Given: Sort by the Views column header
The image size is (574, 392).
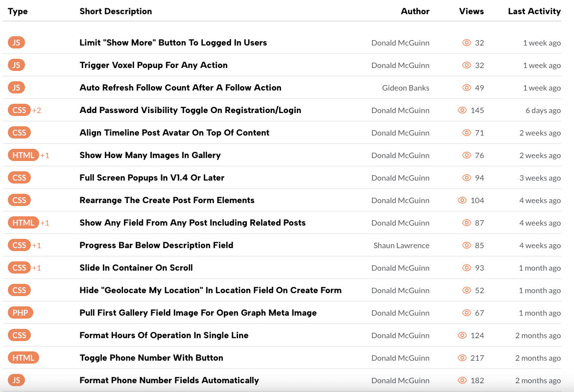Looking at the screenshot, I should 471,11.
